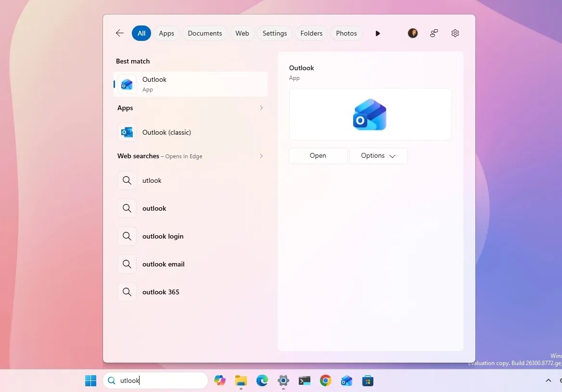The height and width of the screenshot is (392, 562).
Task: Click the Outlook title in details pane
Action: [x=301, y=68]
